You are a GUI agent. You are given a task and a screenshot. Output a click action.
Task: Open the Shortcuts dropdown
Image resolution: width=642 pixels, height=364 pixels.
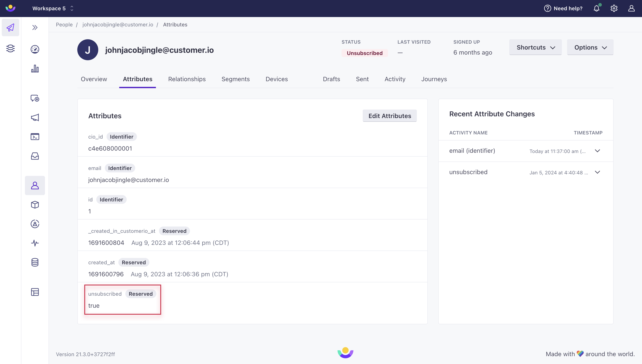click(535, 47)
